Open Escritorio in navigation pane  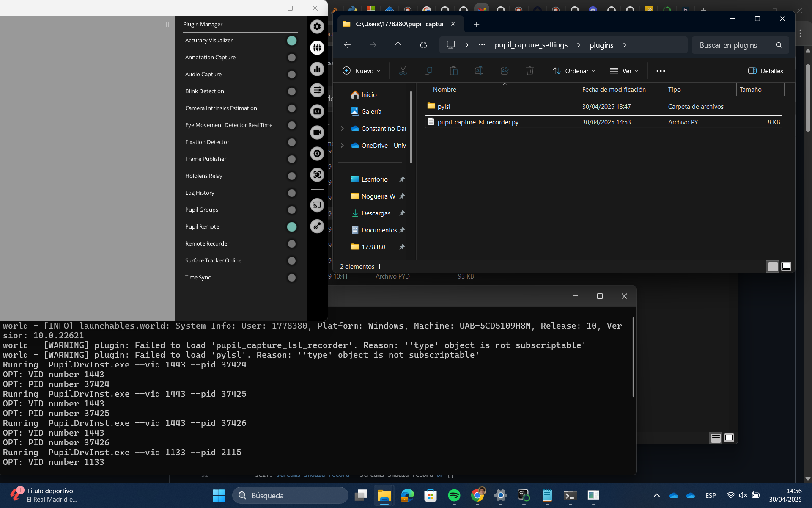click(x=374, y=179)
